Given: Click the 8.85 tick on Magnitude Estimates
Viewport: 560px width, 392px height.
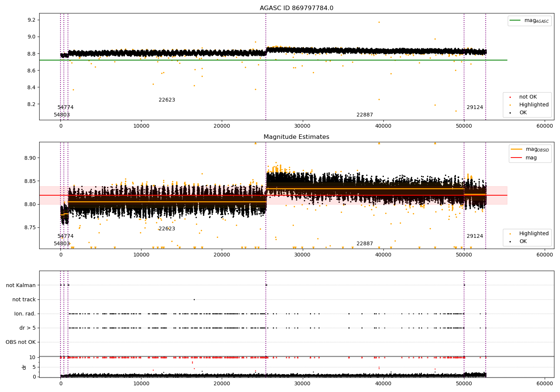Looking at the screenshot, I should coord(30,181).
